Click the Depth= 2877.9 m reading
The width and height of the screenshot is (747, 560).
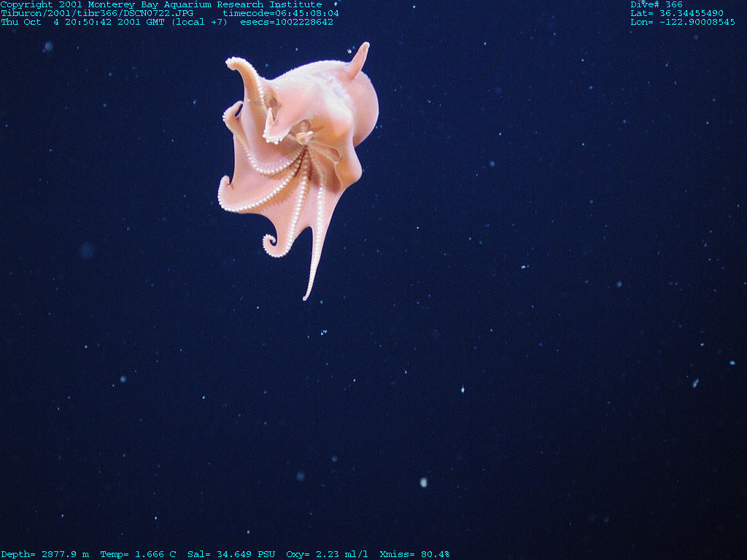(44, 554)
